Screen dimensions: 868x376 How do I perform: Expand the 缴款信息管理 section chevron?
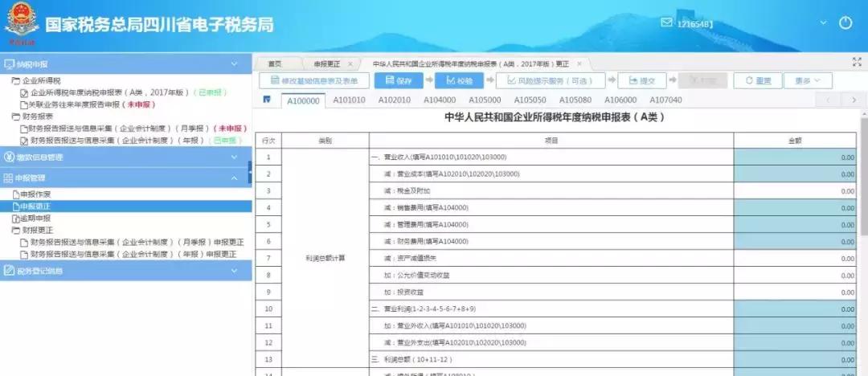(x=234, y=157)
